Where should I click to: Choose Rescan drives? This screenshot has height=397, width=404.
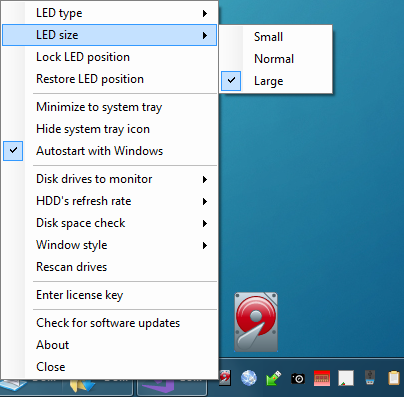(109, 267)
